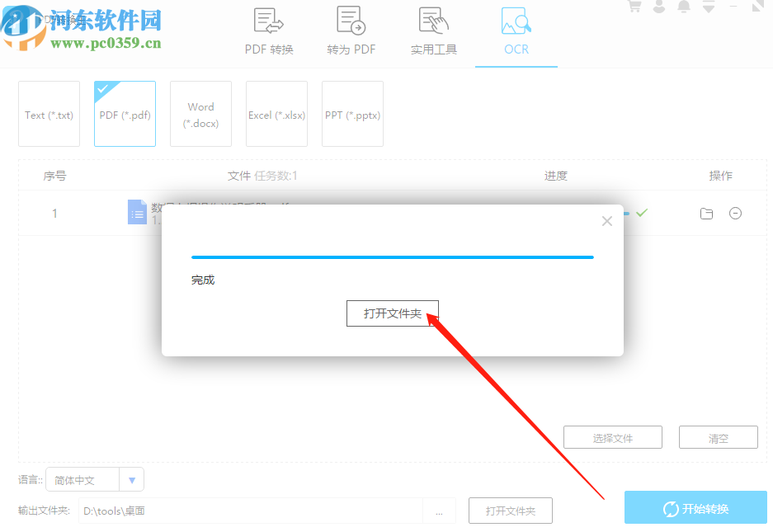Click the dialog's blue progress bar
This screenshot has width=773, height=532.
pos(393,257)
